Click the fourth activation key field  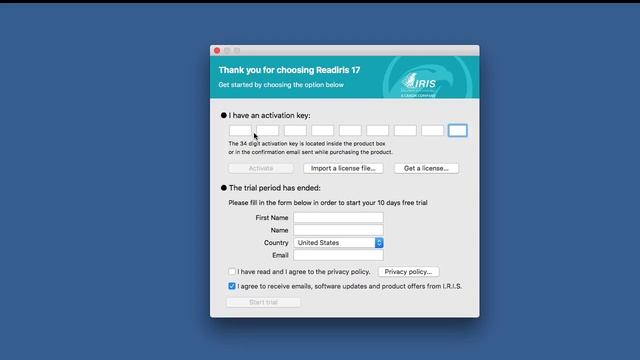[322, 131]
